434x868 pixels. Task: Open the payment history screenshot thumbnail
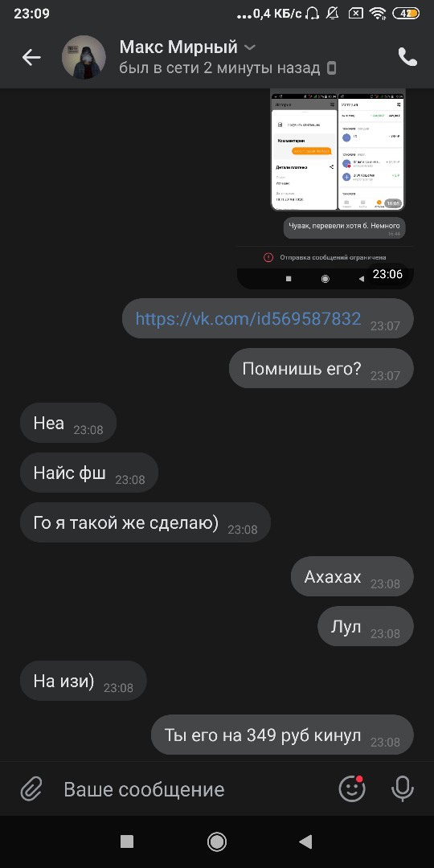point(338,150)
